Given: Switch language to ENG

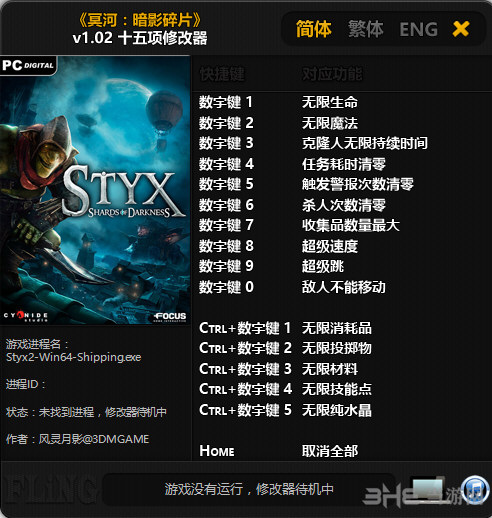Looking at the screenshot, I should [418, 29].
